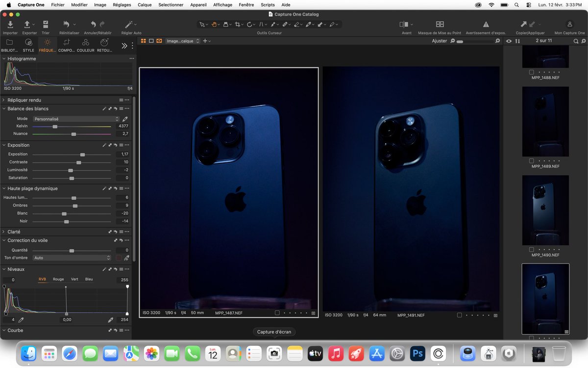Click the Niveaux black point eyedropper
Screen dimensions: 588x368
point(21,319)
